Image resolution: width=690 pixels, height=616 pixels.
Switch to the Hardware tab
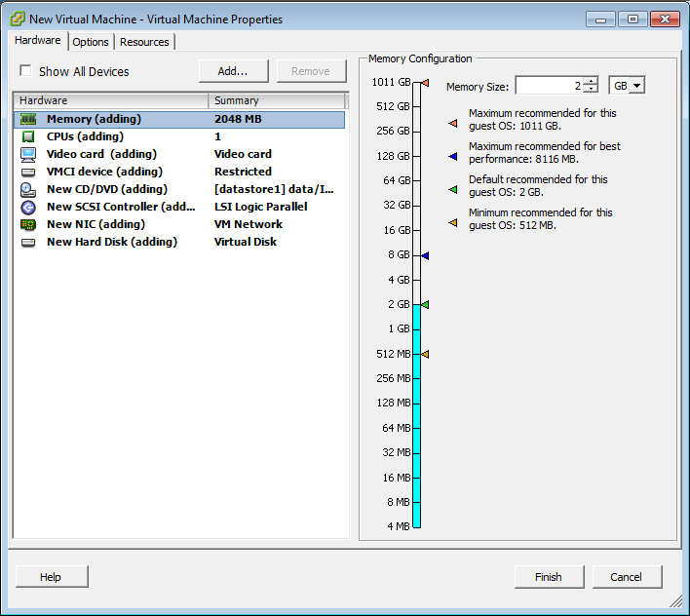pos(38,41)
